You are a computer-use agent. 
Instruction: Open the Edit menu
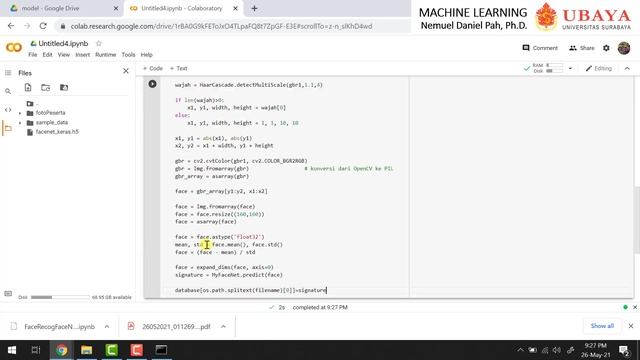click(47, 55)
